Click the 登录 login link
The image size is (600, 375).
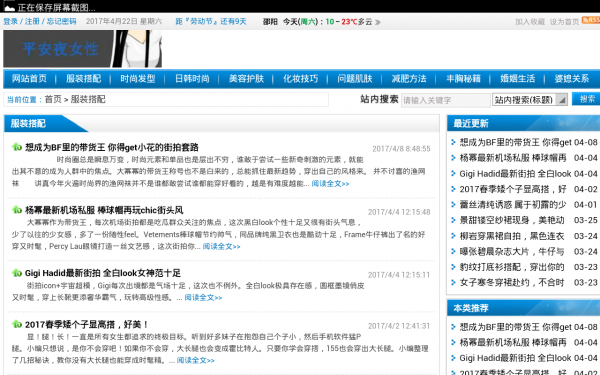(x=11, y=21)
